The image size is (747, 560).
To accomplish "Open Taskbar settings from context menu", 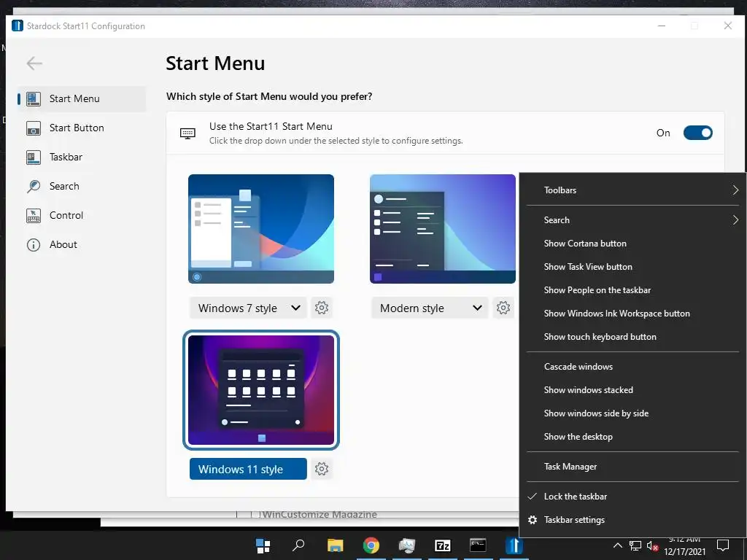I will tap(632, 519).
